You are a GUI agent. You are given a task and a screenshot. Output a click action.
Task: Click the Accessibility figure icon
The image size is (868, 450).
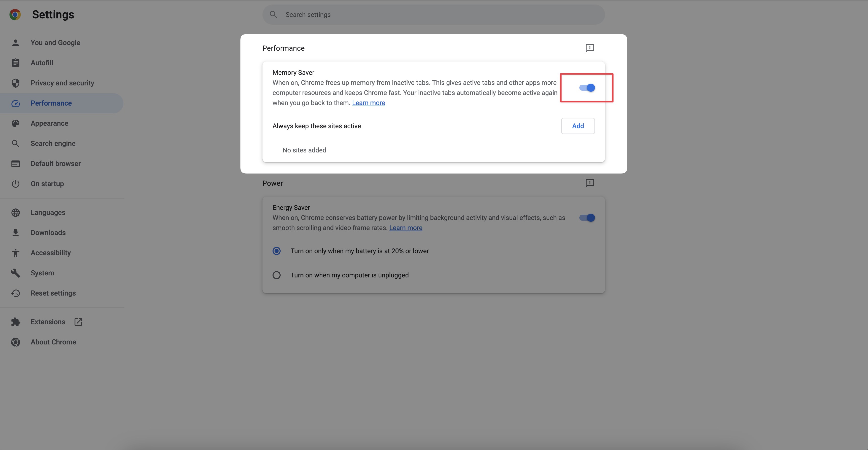pos(16,253)
